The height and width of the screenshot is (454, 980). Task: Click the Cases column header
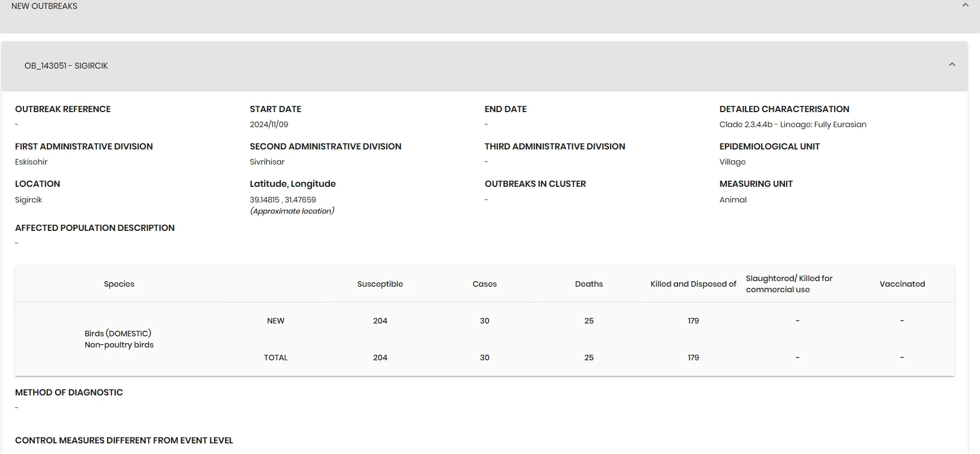point(485,284)
